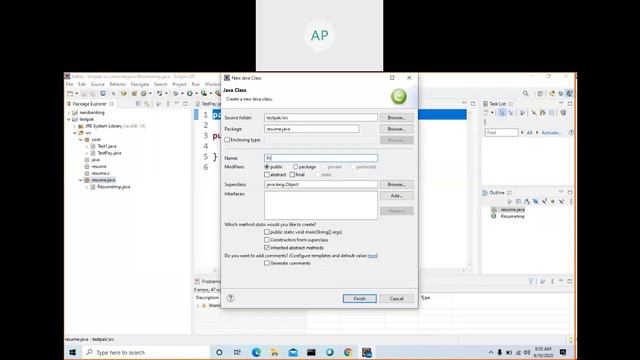Click the Interfaces list box
Image resolution: width=640 pixels, height=360 pixels.
[x=321, y=205]
